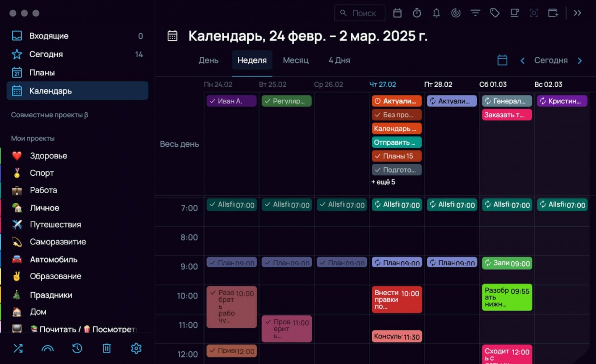596x364 pixels.
Task: Check off the Иван А. all-day task
Action: click(x=213, y=101)
